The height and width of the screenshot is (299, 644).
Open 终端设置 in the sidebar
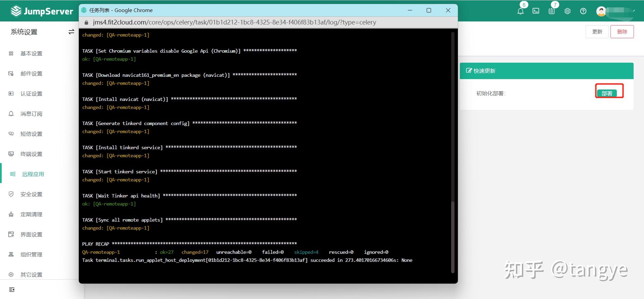click(x=31, y=154)
